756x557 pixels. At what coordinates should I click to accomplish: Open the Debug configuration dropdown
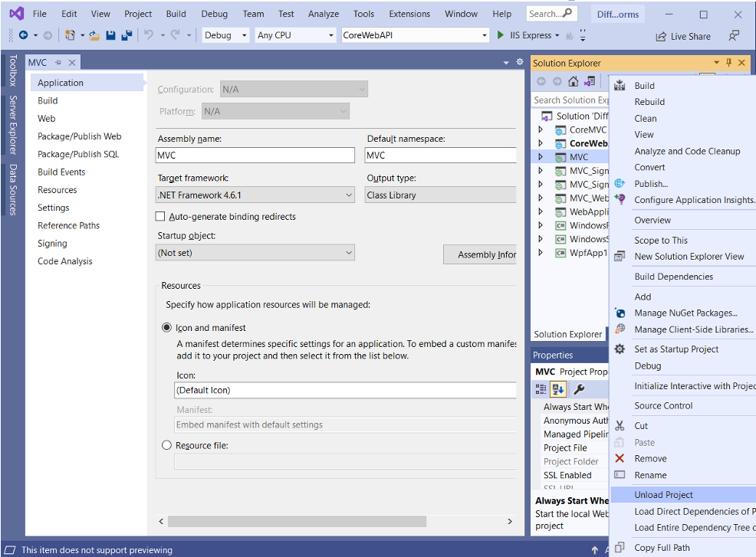point(225,35)
